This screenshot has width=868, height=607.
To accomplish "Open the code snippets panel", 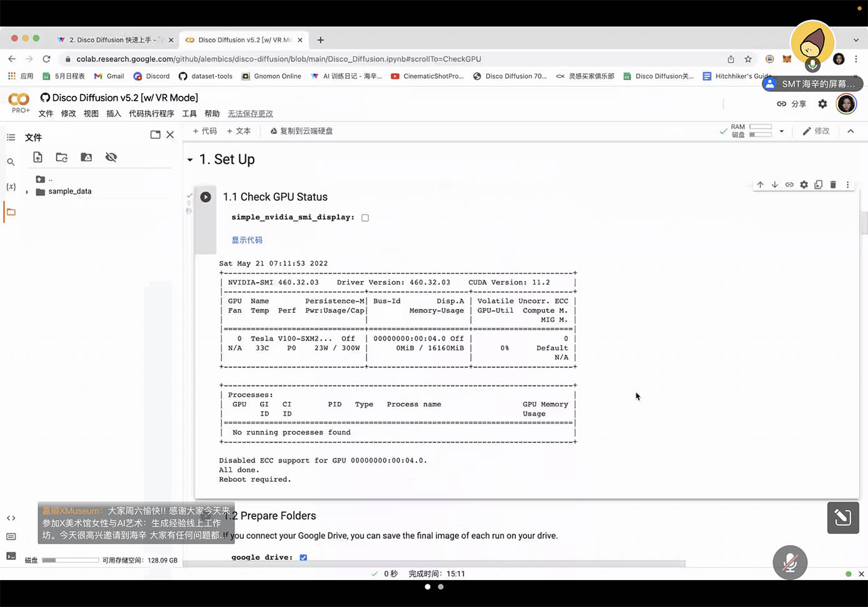I will click(x=11, y=518).
